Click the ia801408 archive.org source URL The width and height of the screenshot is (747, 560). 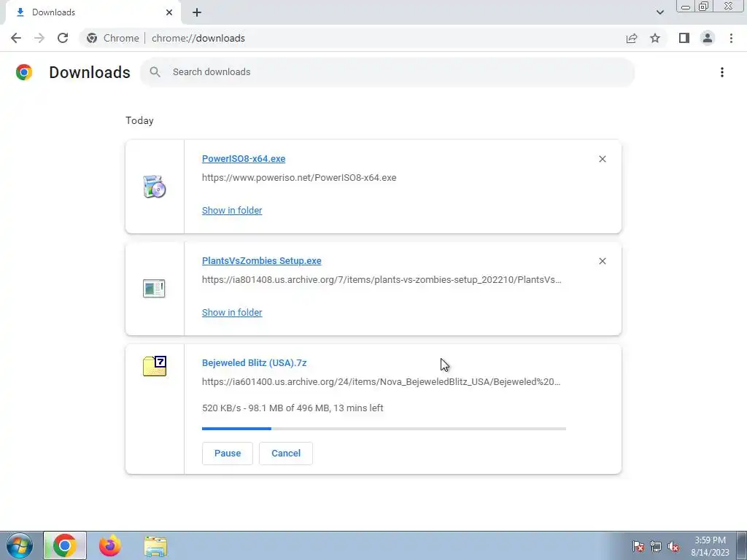[x=382, y=279]
